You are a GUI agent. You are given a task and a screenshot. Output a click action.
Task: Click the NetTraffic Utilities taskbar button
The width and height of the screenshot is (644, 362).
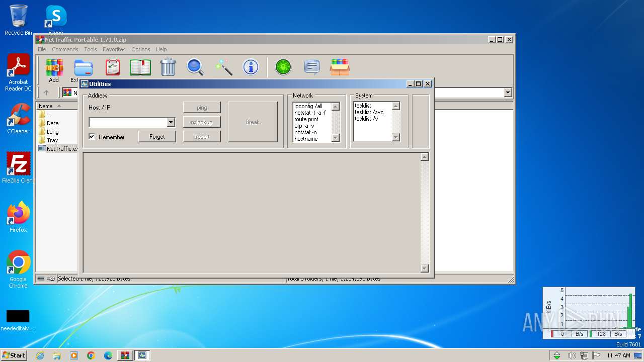[x=142, y=355]
